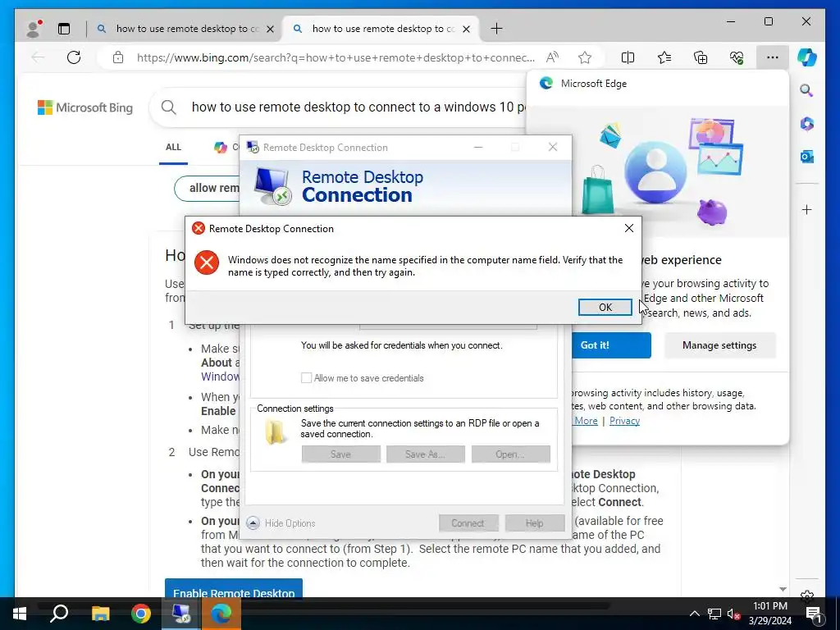Open Windows taskbar search
Screen dimensions: 840x630
(x=59, y=614)
